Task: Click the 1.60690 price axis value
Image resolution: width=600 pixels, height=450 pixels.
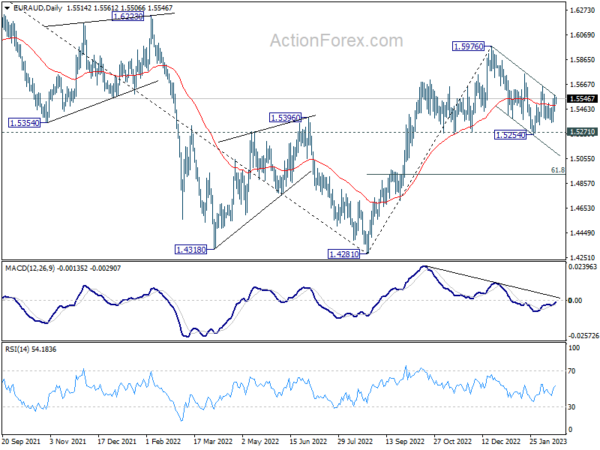Action: point(582,35)
